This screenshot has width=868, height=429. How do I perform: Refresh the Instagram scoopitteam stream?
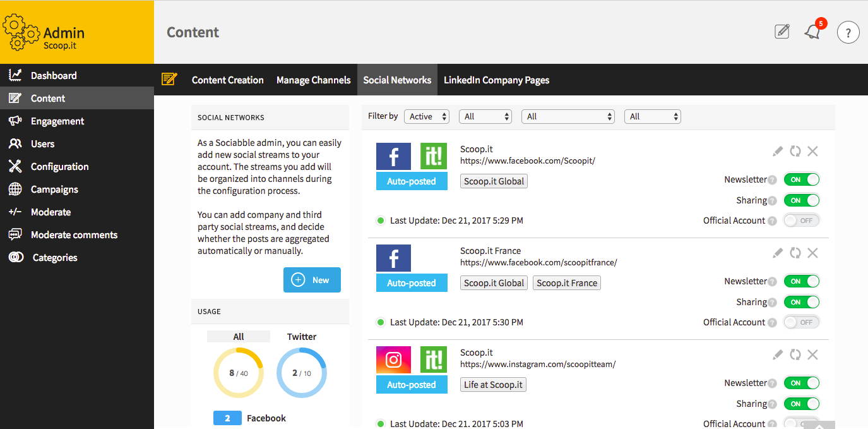(x=795, y=354)
